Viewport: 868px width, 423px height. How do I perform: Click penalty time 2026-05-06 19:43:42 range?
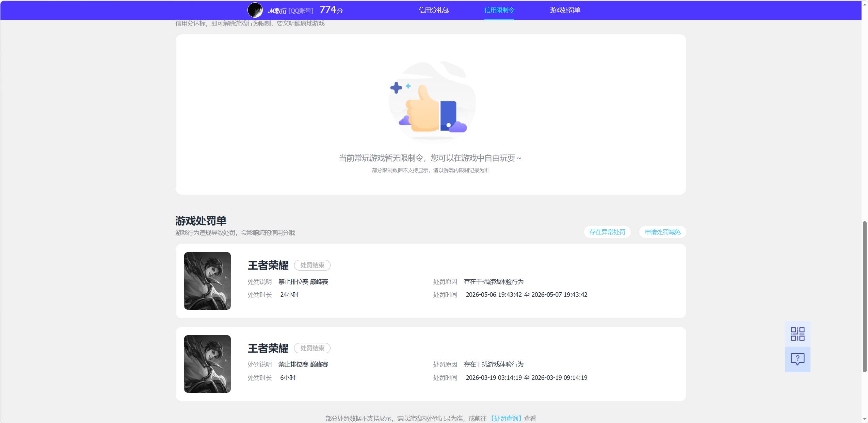pos(526,295)
